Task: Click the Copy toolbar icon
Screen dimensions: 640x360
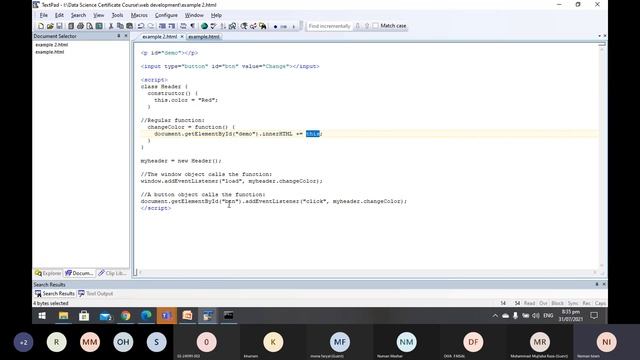Action: [x=120, y=26]
